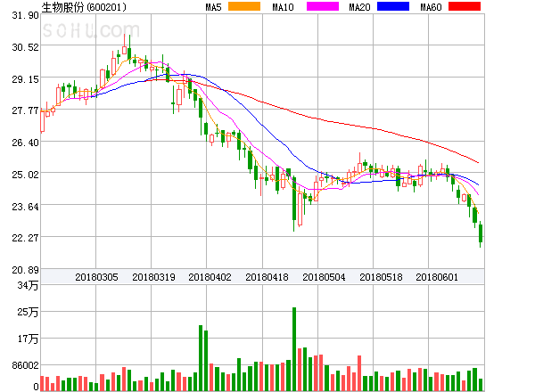Select the stock title 生物股份(600201)
535x392 pixels.
[x=84, y=7]
